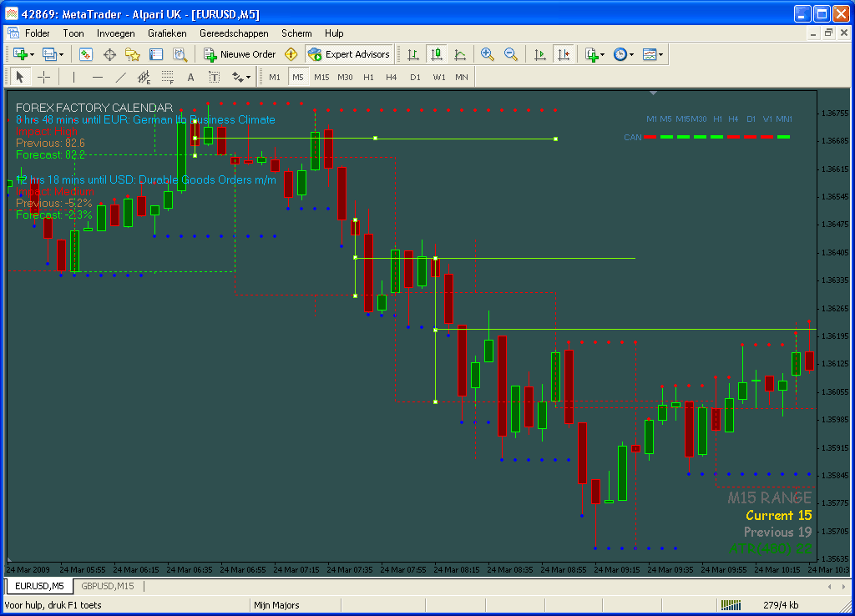The width and height of the screenshot is (855, 616).
Task: Switch chart to candlesticks type
Action: [x=436, y=54]
